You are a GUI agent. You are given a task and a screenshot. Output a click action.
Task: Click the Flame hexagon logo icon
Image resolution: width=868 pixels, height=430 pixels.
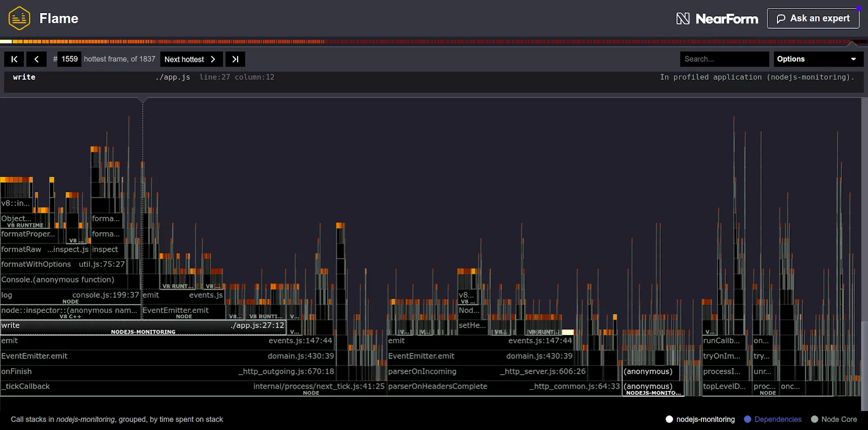pyautogui.click(x=20, y=18)
